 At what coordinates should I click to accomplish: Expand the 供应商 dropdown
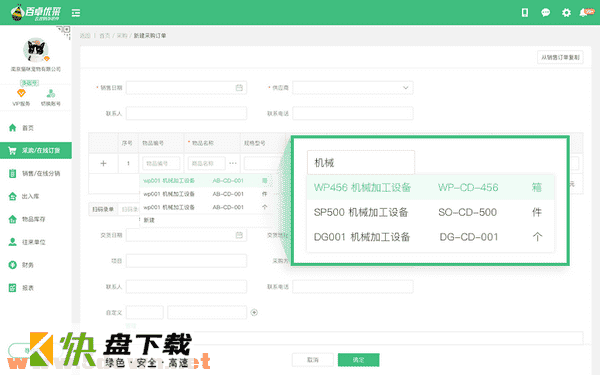coord(353,88)
